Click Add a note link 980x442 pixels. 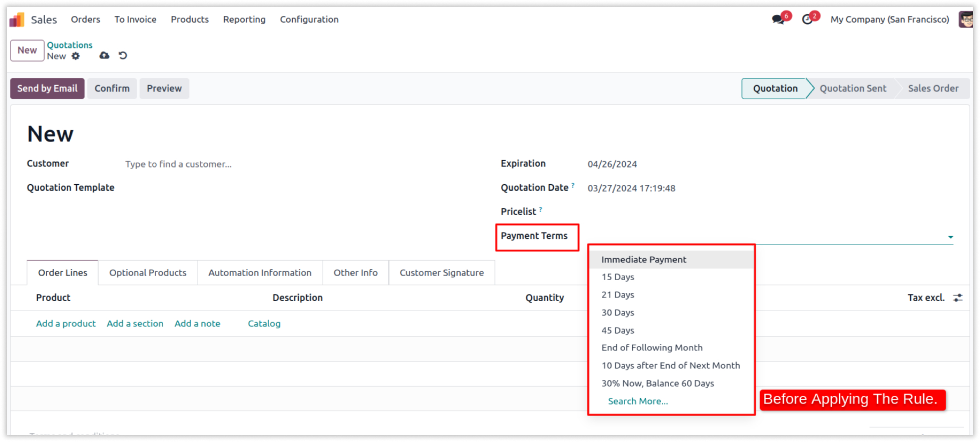[197, 323]
